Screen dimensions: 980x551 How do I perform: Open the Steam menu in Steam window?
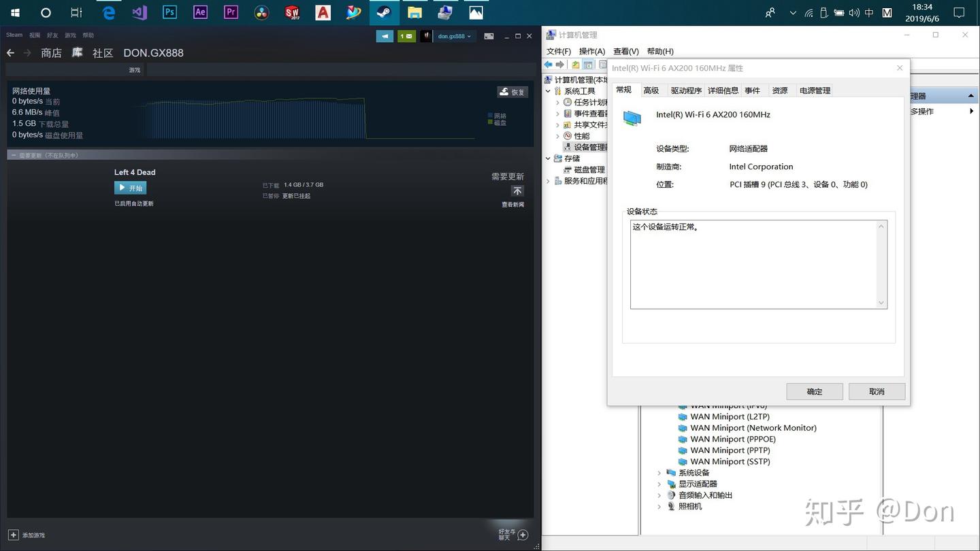pos(14,35)
